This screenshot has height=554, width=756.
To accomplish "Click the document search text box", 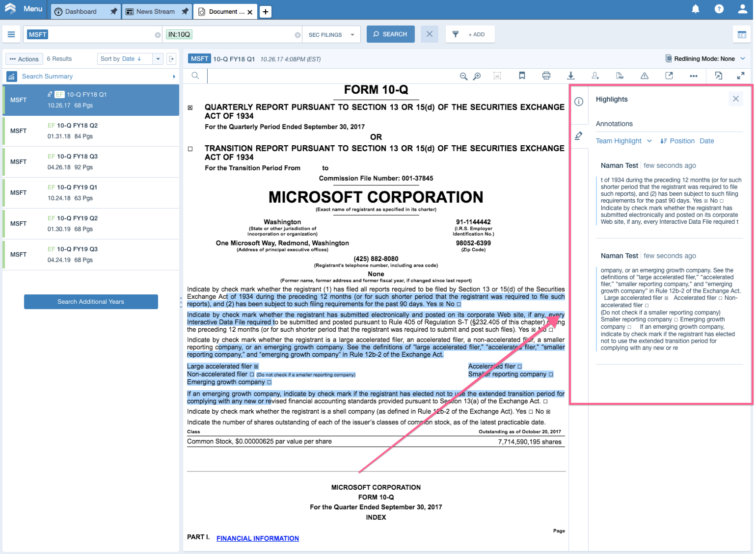I will pos(329,76).
